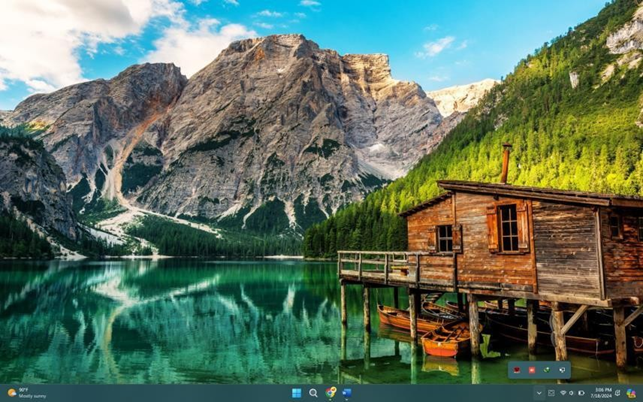
Task: Open the colorful Copilot icon at taskbar end
Action: point(631,393)
